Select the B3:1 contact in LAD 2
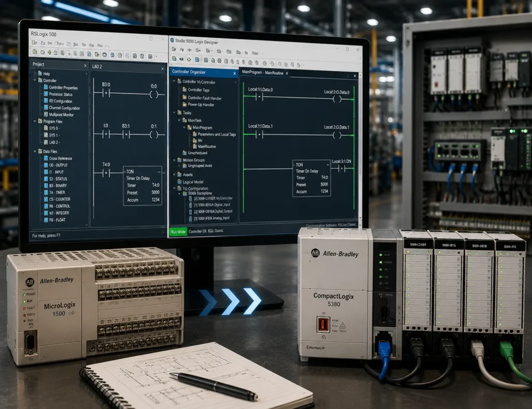Screen dimensions: 532x409 pos(126,135)
